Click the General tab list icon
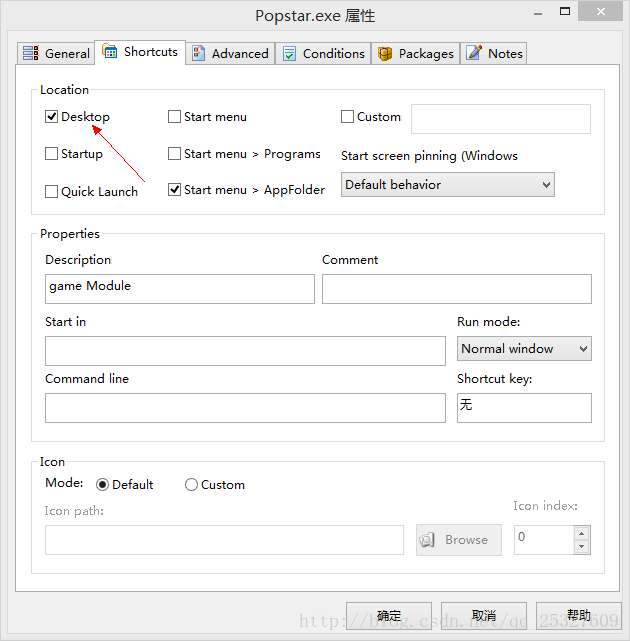Image resolution: width=630 pixels, height=641 pixels. tap(31, 53)
